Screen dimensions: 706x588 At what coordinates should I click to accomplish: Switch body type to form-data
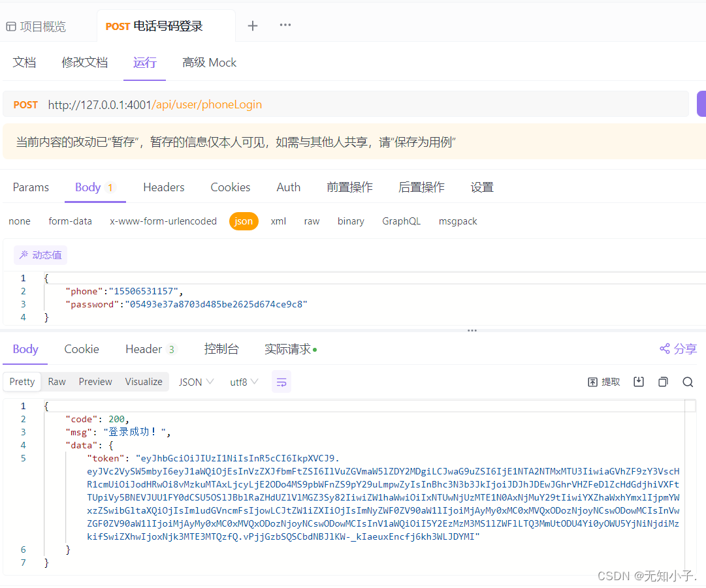tap(70, 221)
